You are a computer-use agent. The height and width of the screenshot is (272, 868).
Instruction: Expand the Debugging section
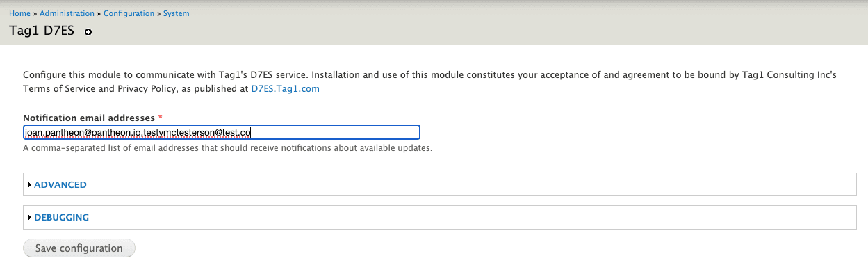61,217
